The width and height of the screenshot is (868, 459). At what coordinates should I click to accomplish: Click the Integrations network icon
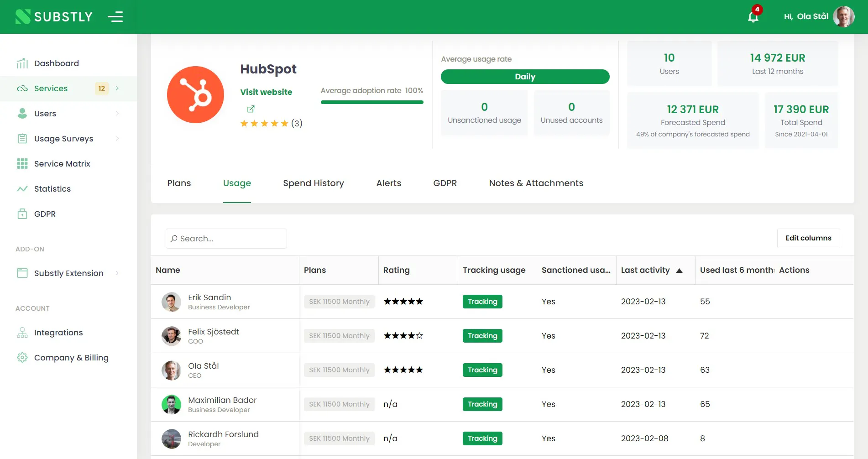(x=22, y=333)
